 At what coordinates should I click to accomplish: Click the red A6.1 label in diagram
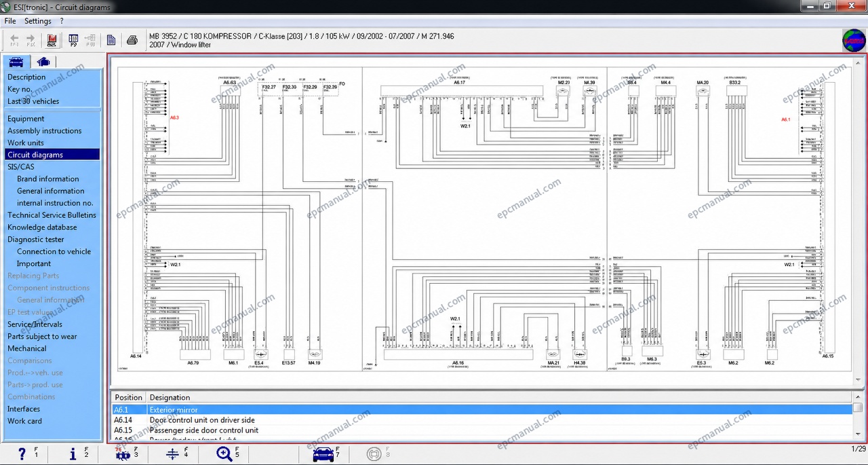pos(786,119)
